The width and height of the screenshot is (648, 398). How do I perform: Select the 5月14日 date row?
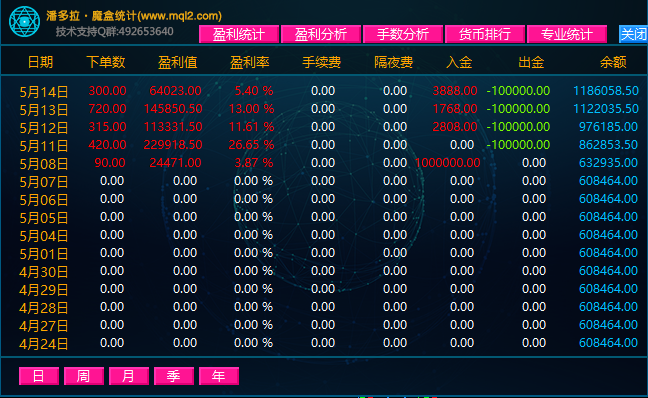tap(44, 92)
